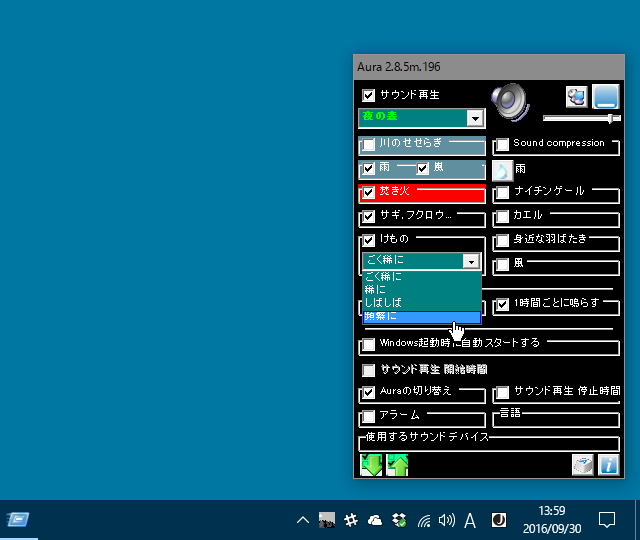Choose 稀に from the dropdown list
Viewport: 640px width, 540px height.
[x=422, y=290]
